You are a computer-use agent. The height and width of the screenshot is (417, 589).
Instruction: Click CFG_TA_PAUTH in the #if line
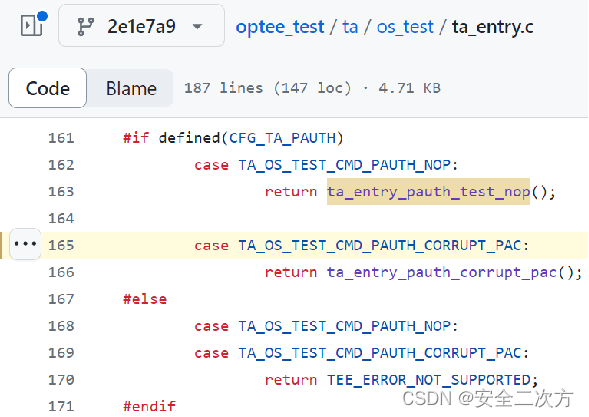[x=282, y=138]
